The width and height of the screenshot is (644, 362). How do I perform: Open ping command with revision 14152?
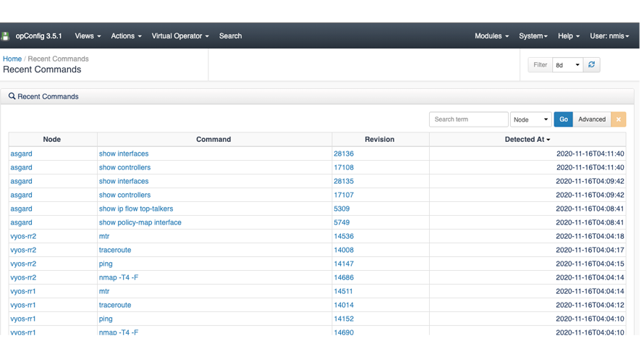click(x=106, y=319)
